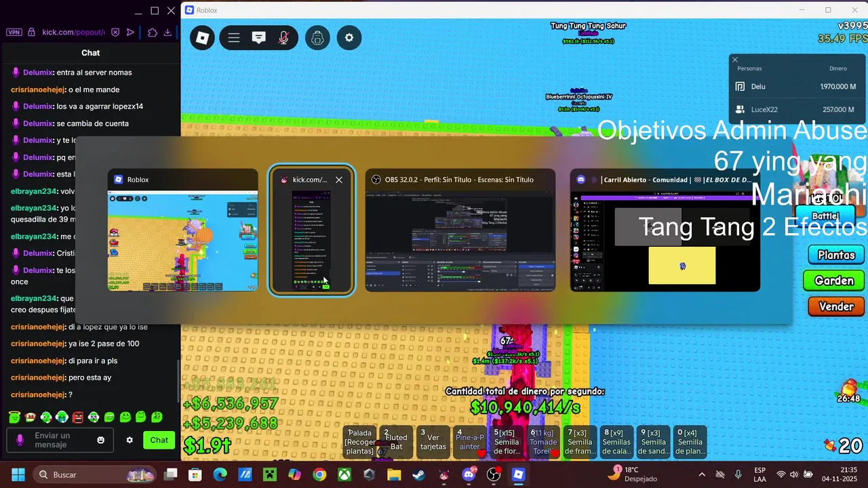Click username crisrianoehejej in last chat message
The image size is (868, 488).
38,394
